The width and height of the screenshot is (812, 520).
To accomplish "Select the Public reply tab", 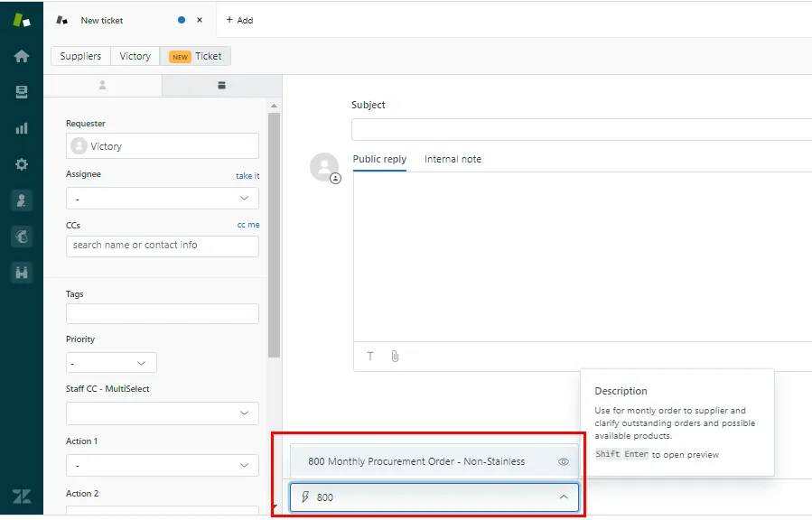I will coord(379,160).
